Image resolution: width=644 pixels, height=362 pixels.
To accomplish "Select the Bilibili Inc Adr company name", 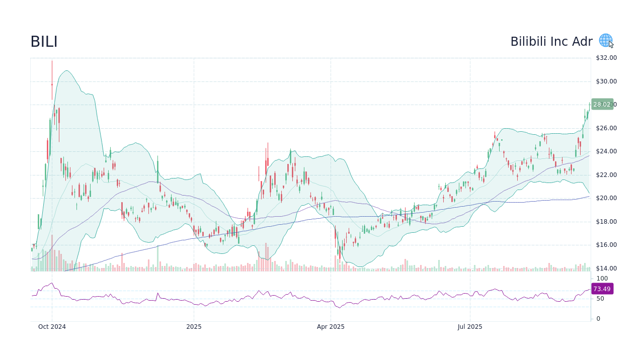I will 552,42.
